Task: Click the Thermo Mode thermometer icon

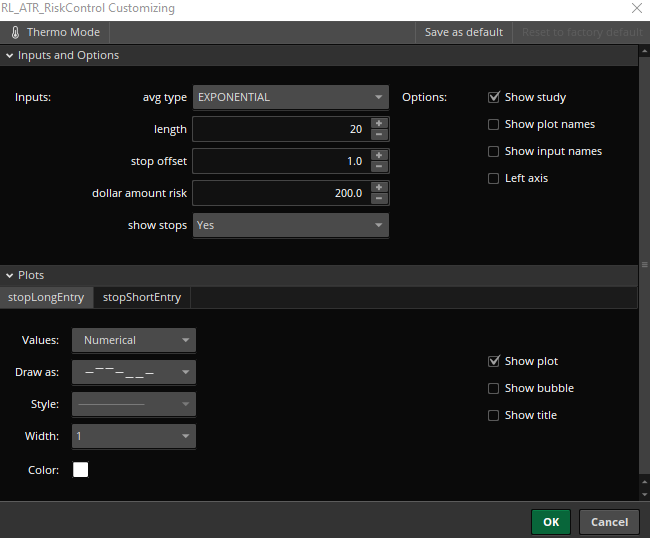Action: (x=15, y=32)
